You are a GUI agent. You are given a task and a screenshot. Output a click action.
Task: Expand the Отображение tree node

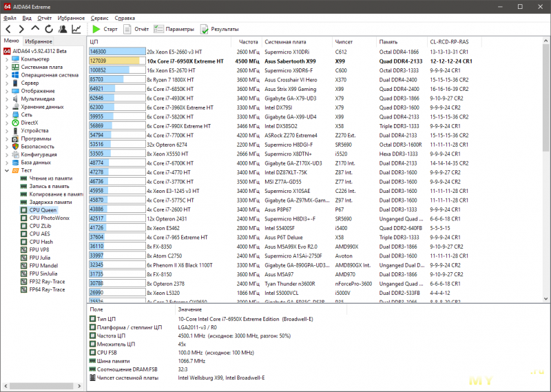click(x=7, y=91)
